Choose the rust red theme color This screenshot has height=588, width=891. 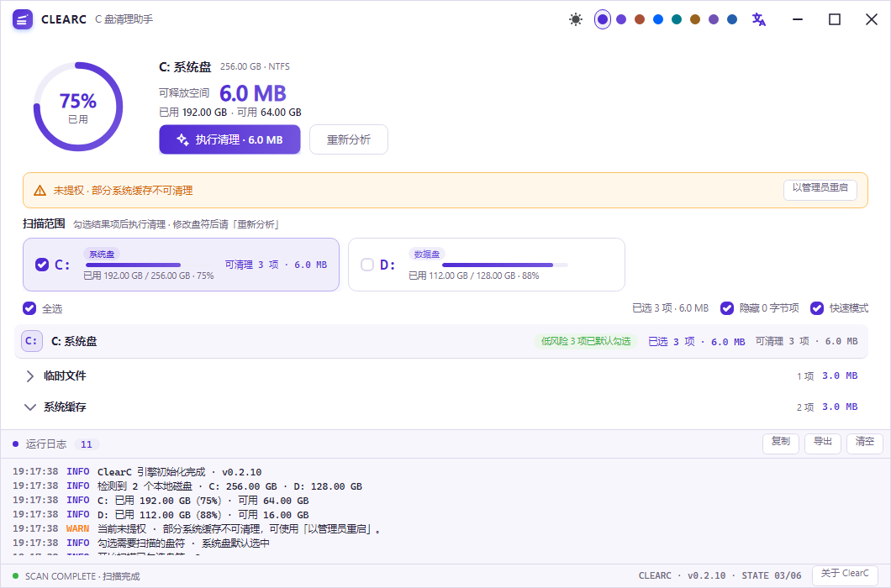pyautogui.click(x=640, y=19)
